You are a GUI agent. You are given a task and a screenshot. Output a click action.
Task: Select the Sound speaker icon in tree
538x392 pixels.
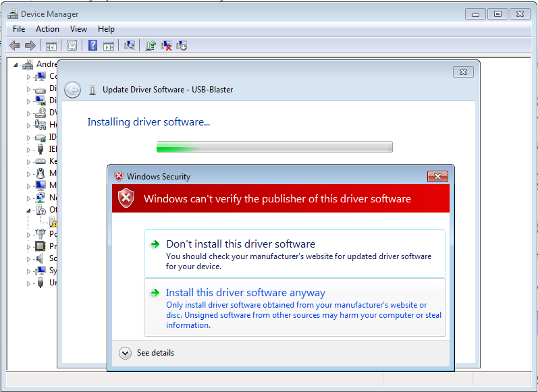[40, 258]
